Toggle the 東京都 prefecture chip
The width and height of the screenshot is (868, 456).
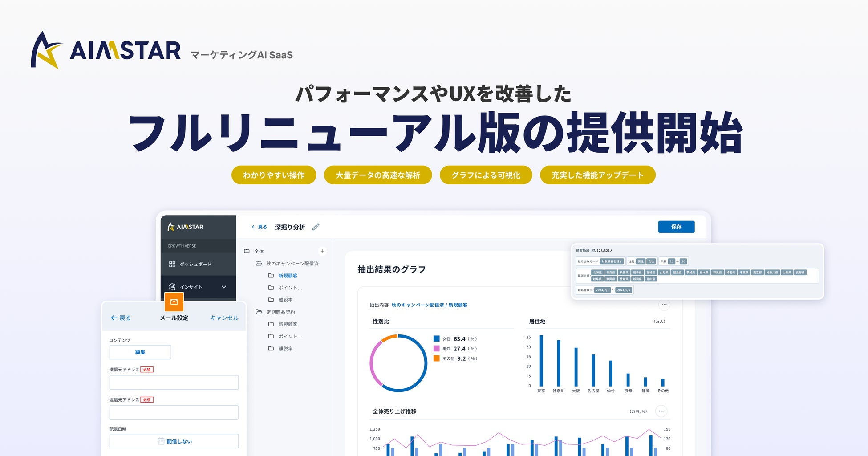point(757,273)
